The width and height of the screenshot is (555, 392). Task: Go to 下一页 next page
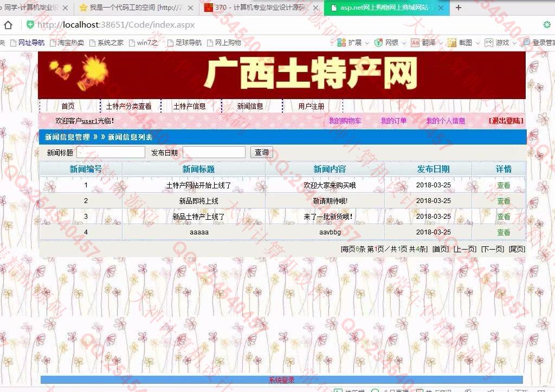click(493, 249)
